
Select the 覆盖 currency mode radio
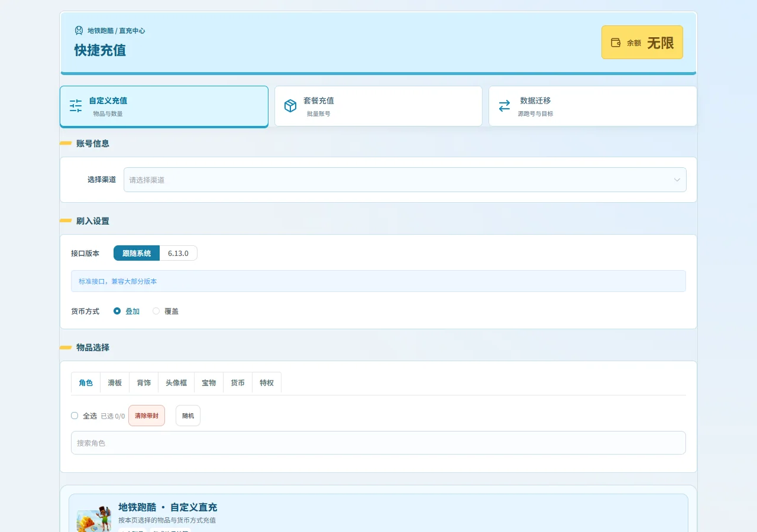[156, 311]
